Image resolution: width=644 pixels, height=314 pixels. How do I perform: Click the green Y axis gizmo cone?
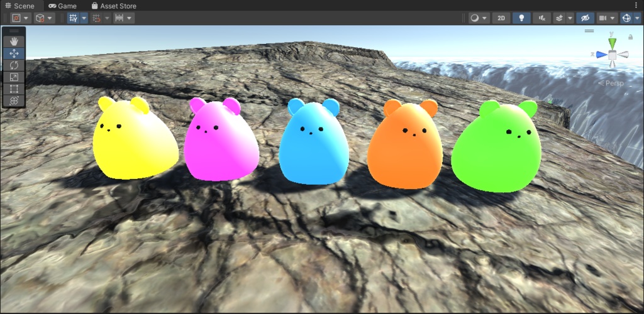pos(613,42)
